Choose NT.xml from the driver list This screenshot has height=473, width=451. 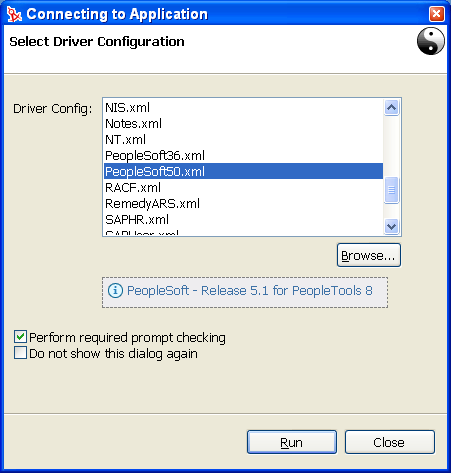tap(243, 140)
